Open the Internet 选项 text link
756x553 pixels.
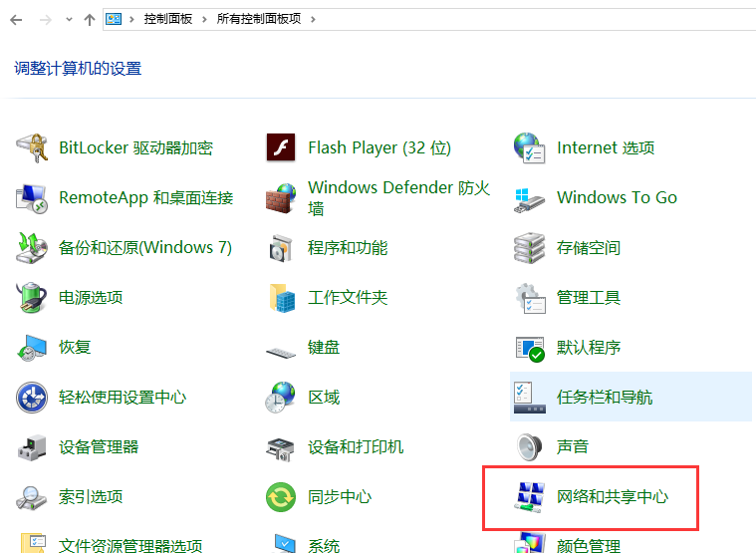click(605, 148)
